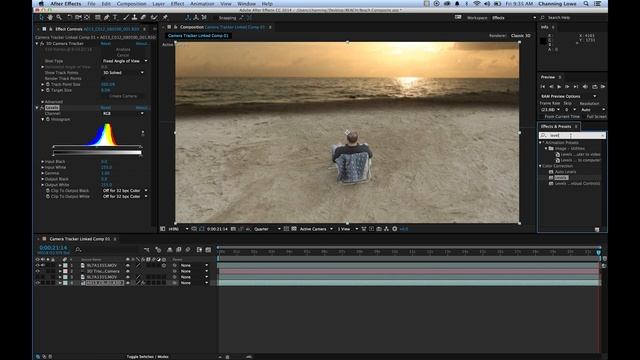Click the Wi-Fi icon in menu bar
The width and height of the screenshot is (640, 360).
point(476,4)
